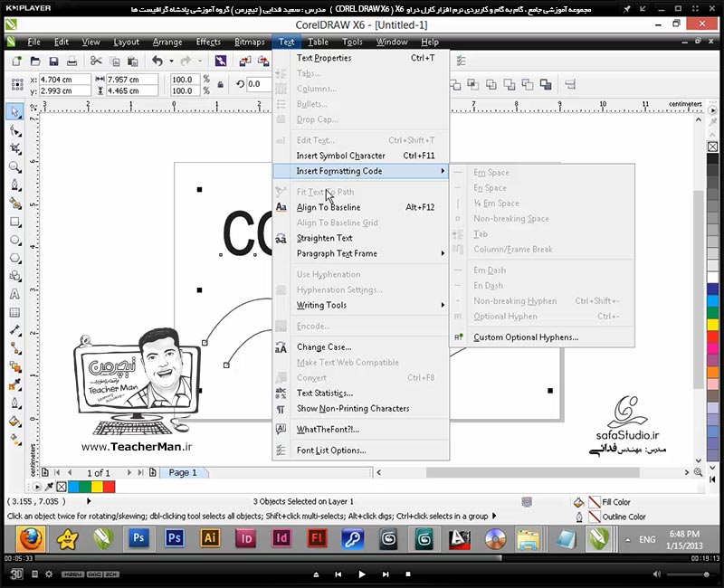Image resolution: width=724 pixels, height=588 pixels.
Task: Pick the yellow swatch in document palette
Action: coord(97,487)
